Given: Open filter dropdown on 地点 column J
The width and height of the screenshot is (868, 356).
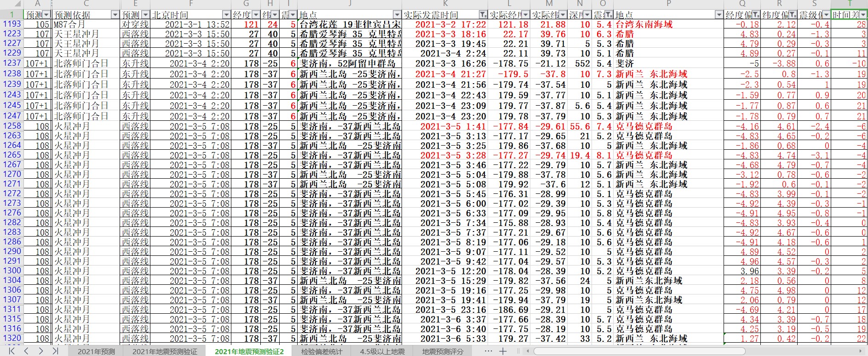Looking at the screenshot, I should [x=397, y=15].
